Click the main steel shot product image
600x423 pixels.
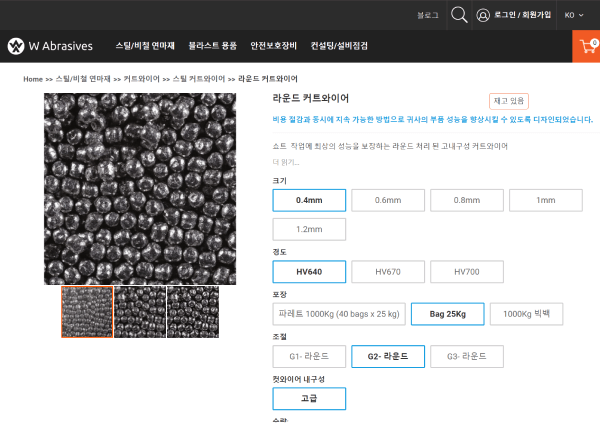tap(140, 188)
